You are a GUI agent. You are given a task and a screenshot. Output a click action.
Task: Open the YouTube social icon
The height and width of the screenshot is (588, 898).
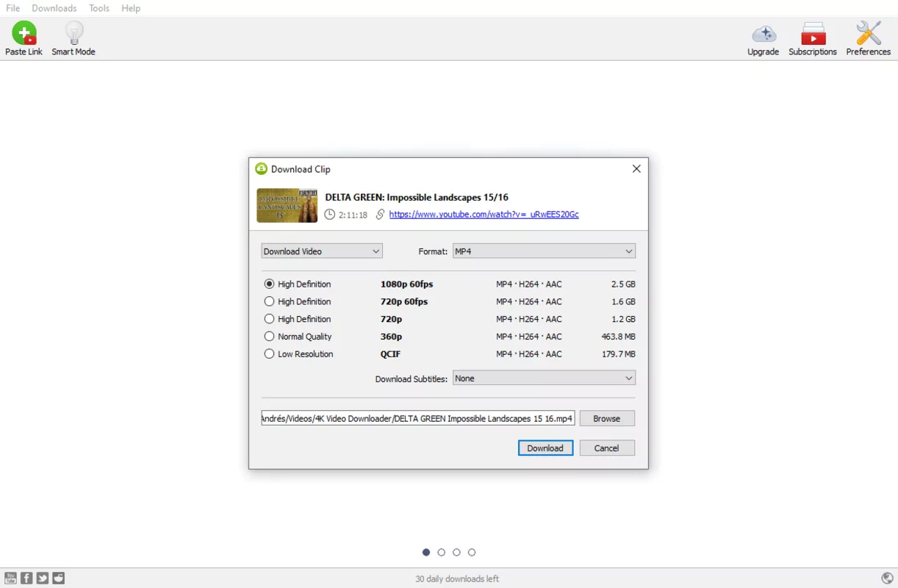(10, 578)
